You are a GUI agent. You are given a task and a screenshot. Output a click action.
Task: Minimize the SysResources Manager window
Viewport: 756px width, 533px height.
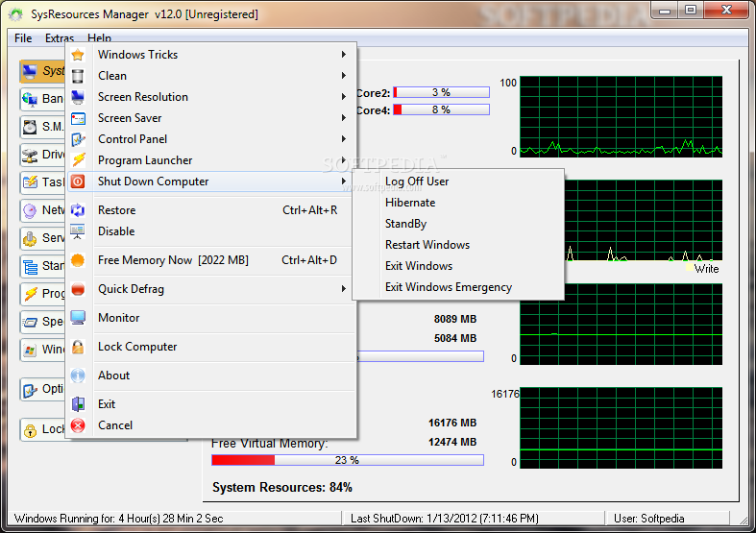pos(666,11)
